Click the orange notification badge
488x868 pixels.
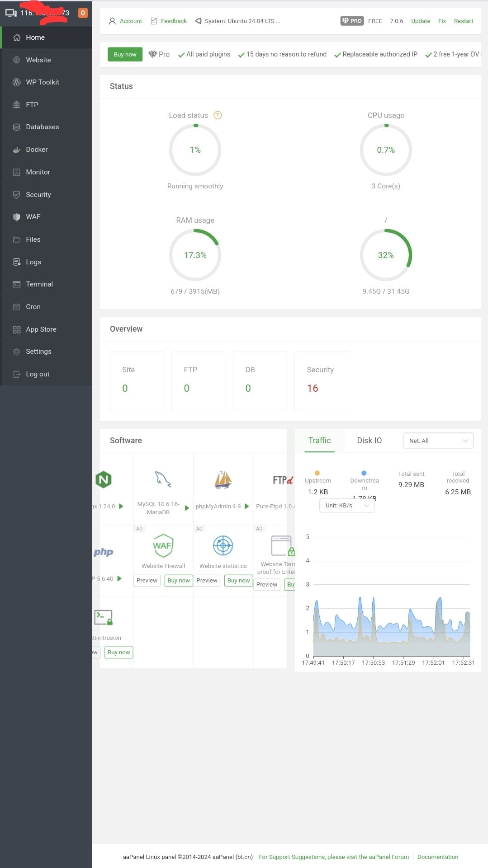pos(83,13)
